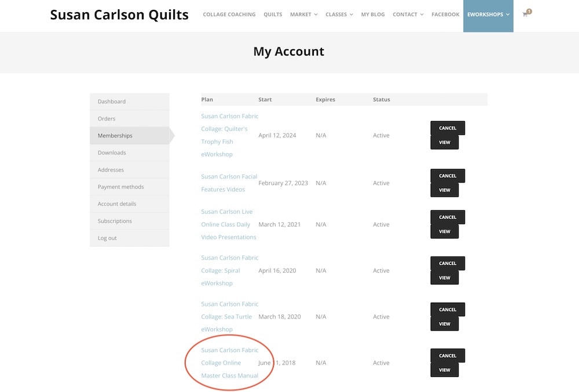
Task: Expand the Market dropdown menu
Action: [x=303, y=14]
